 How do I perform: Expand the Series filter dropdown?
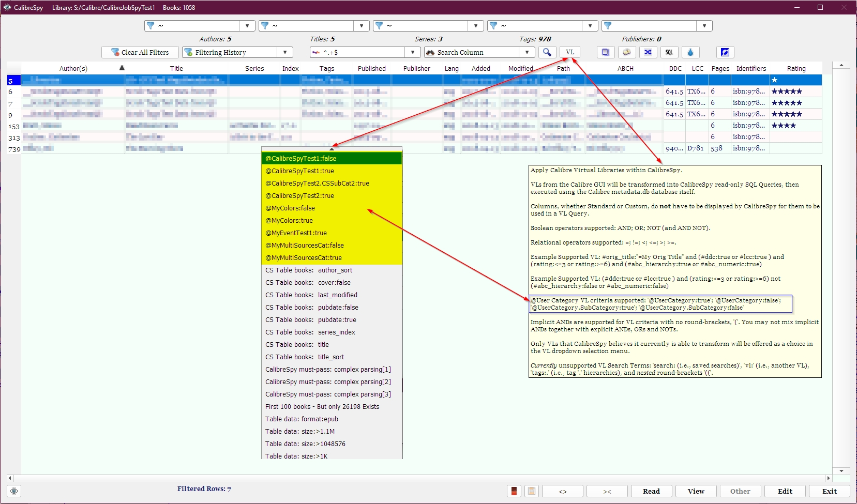(x=476, y=26)
